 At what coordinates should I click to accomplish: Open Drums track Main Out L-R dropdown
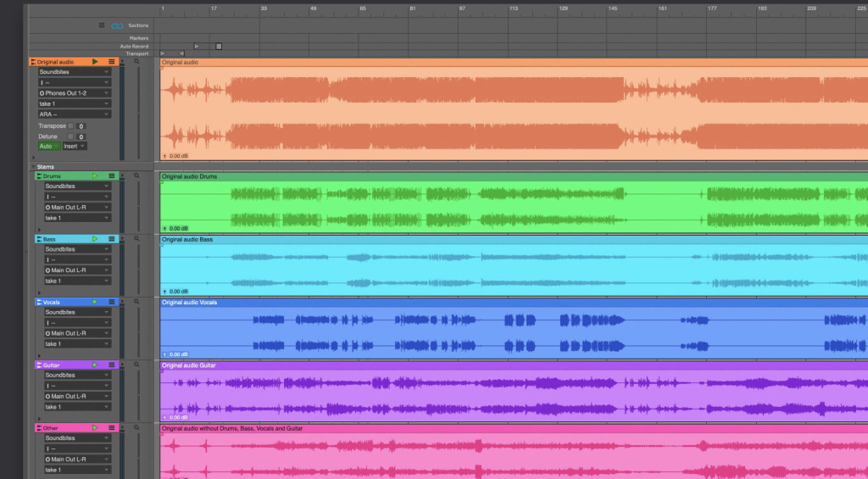tap(77, 207)
